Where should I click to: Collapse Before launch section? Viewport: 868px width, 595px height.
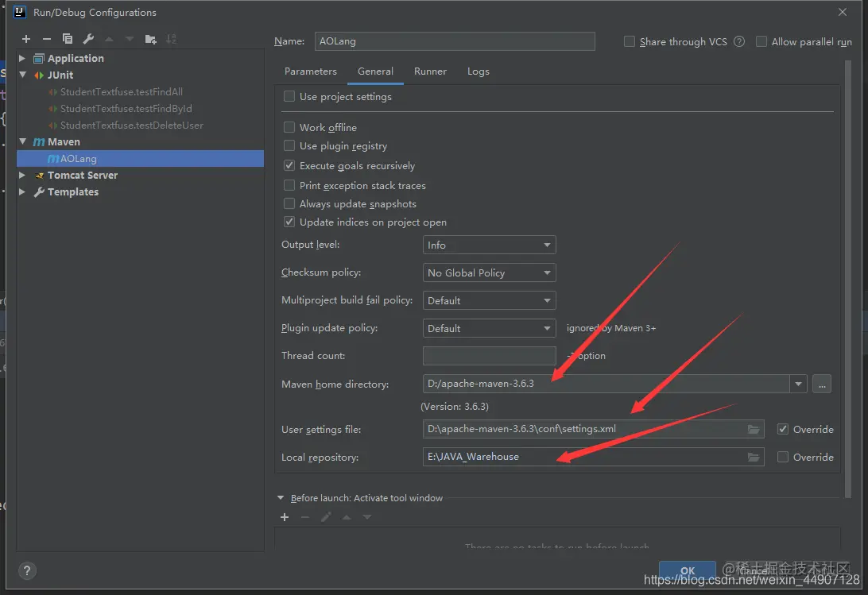tap(281, 498)
